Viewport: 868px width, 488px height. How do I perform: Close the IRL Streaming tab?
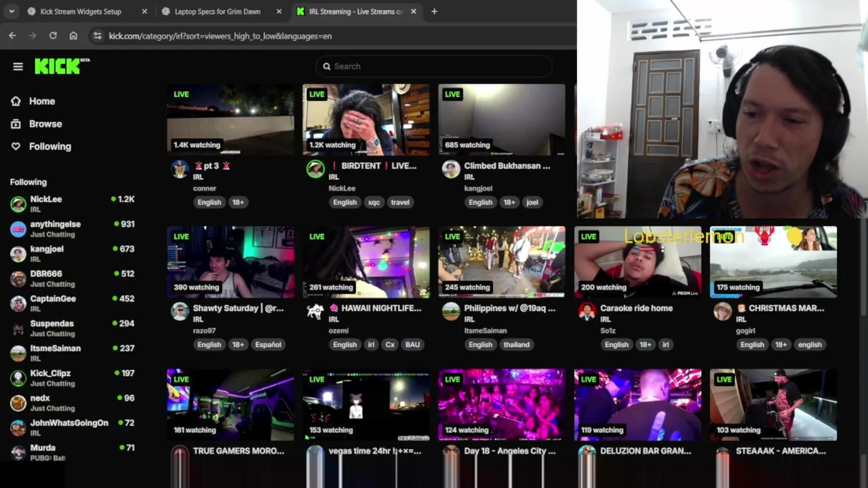(413, 12)
